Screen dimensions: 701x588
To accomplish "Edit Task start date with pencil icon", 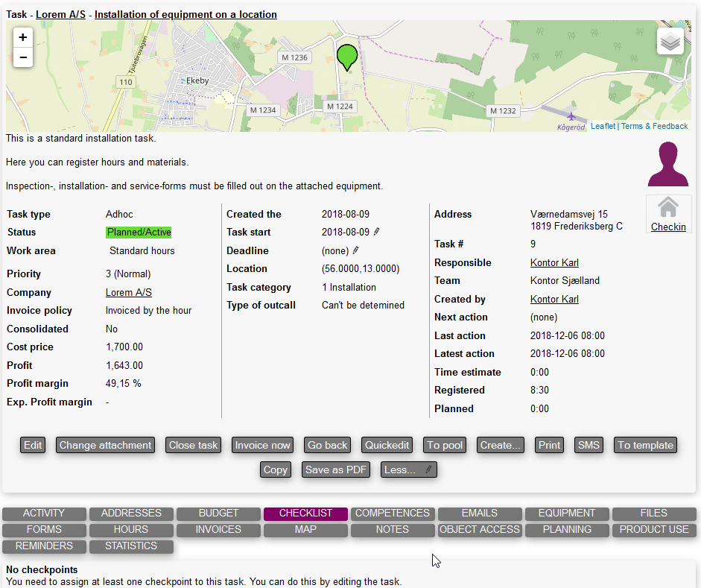I will 377,232.
